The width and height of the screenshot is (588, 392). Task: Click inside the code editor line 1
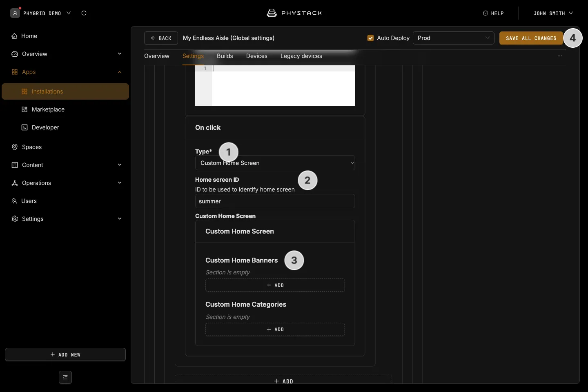283,69
